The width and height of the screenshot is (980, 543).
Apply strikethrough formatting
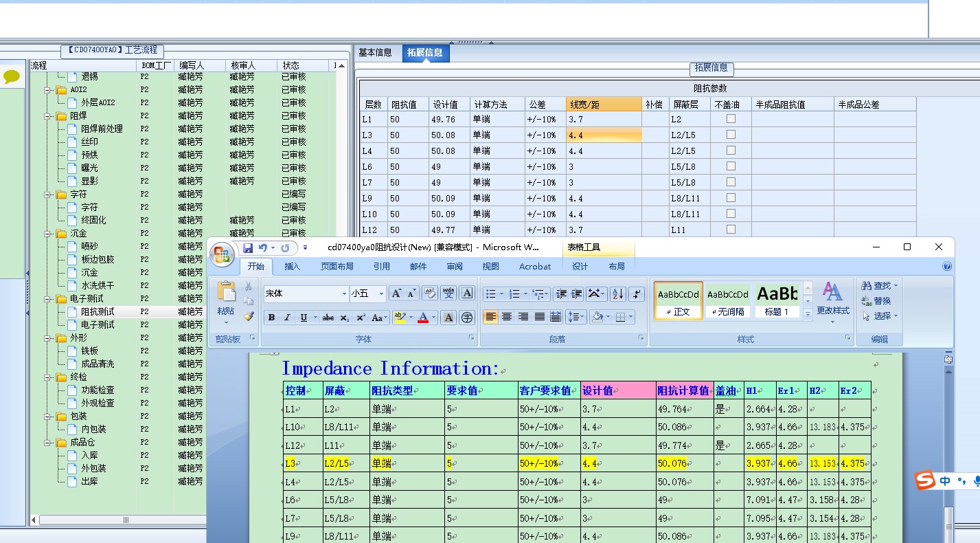tap(328, 318)
